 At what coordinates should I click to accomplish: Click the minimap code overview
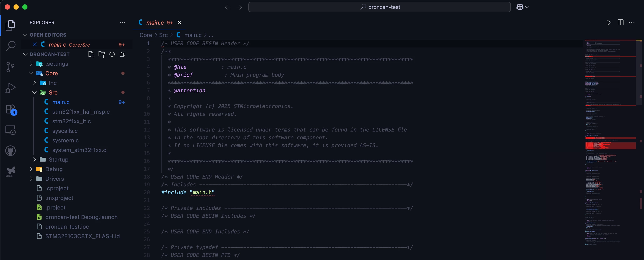[x=610, y=142]
